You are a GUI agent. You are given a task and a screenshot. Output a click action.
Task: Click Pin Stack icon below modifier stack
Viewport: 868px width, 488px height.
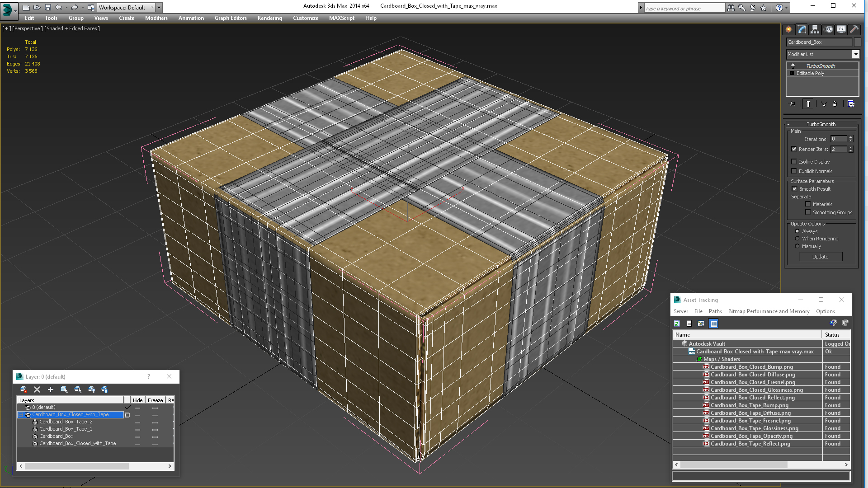click(793, 104)
